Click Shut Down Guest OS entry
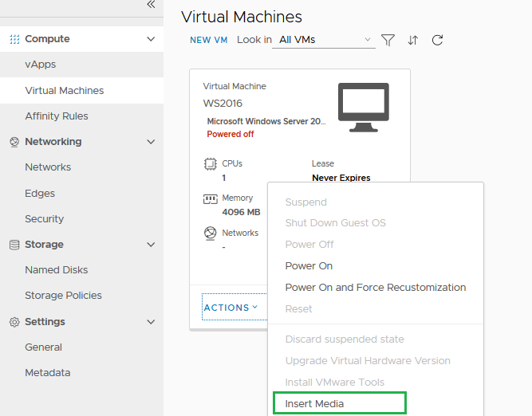 pos(335,223)
